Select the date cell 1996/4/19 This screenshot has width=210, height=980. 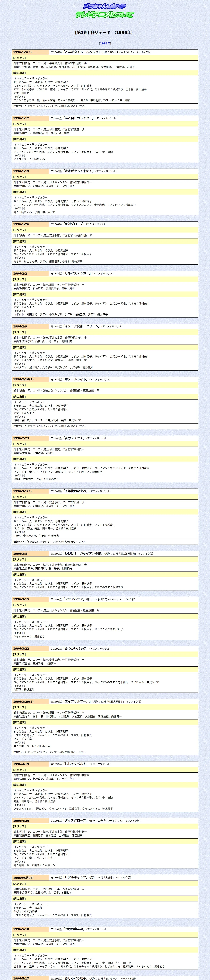coord(30,764)
